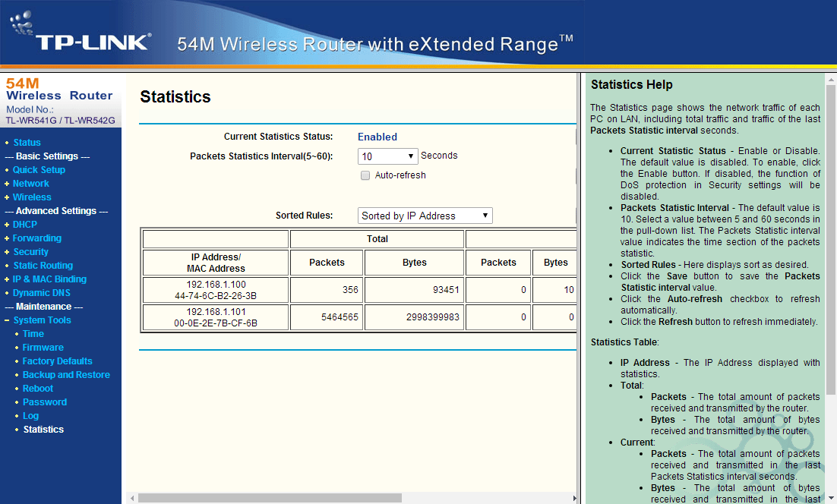Click the Reboot link
Image resolution: width=837 pixels, height=504 pixels.
click(38, 389)
